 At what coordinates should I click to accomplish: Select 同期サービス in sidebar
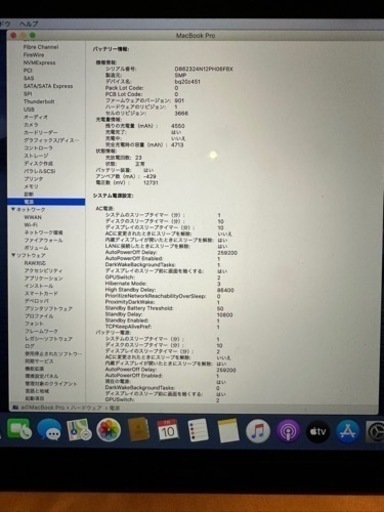click(x=39, y=361)
